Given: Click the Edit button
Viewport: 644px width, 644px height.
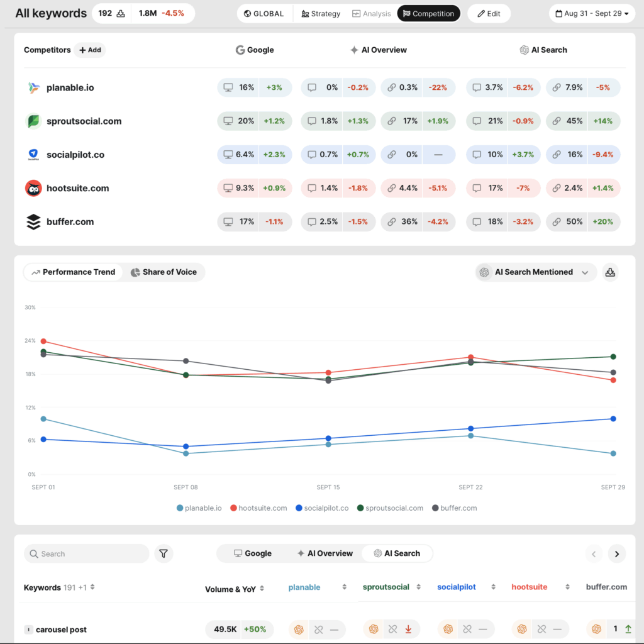Looking at the screenshot, I should (489, 13).
